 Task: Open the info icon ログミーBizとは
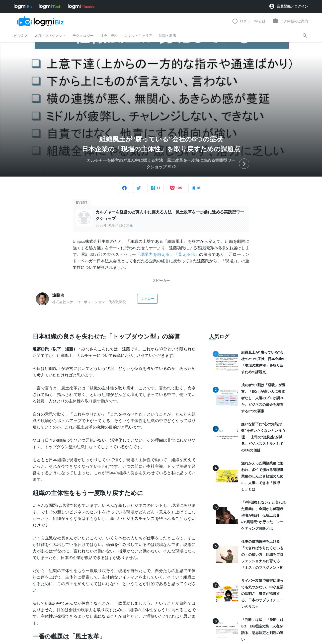click(235, 21)
